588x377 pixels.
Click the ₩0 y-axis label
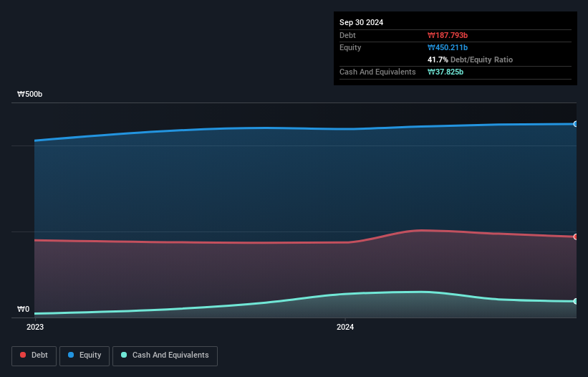point(23,309)
